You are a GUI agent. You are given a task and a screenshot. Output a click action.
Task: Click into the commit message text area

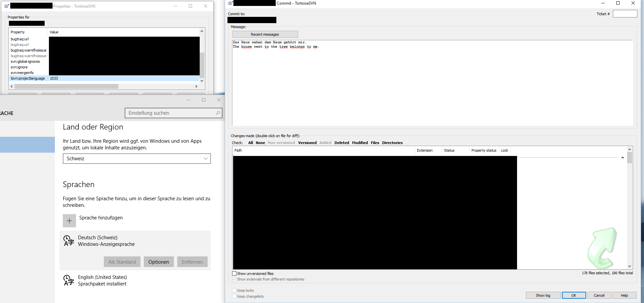(x=432, y=83)
